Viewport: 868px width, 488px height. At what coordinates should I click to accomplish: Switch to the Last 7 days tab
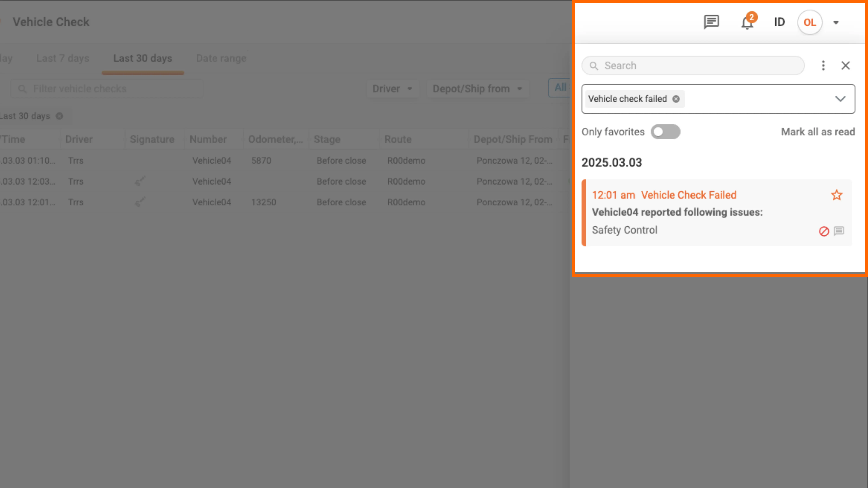pyautogui.click(x=63, y=58)
